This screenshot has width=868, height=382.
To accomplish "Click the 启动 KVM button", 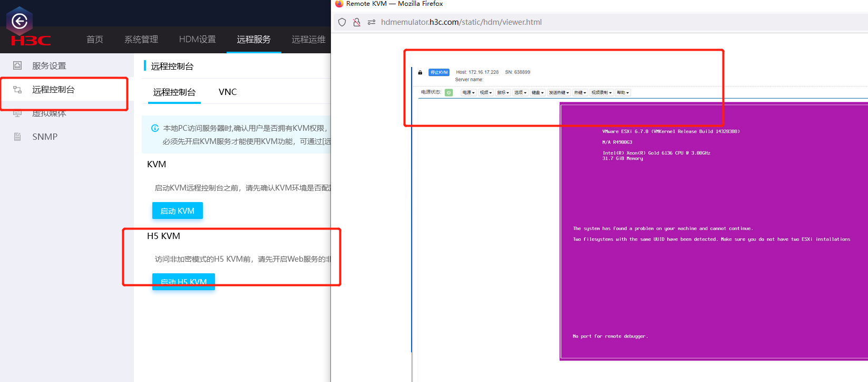I will click(x=178, y=211).
